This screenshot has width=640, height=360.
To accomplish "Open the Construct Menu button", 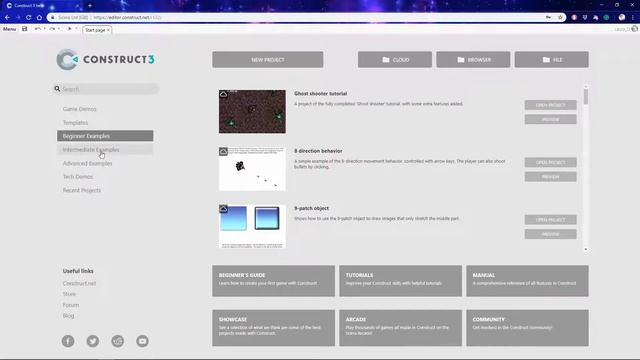I will [9, 29].
